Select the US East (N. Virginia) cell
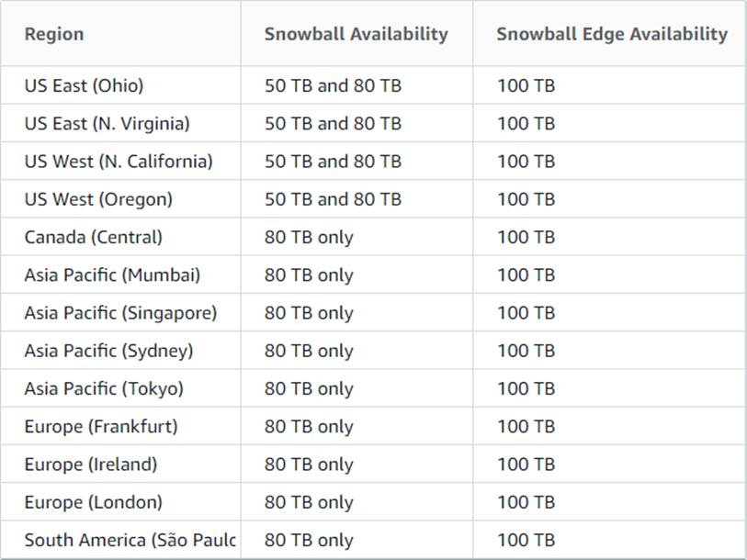The image size is (747, 560). [108, 123]
